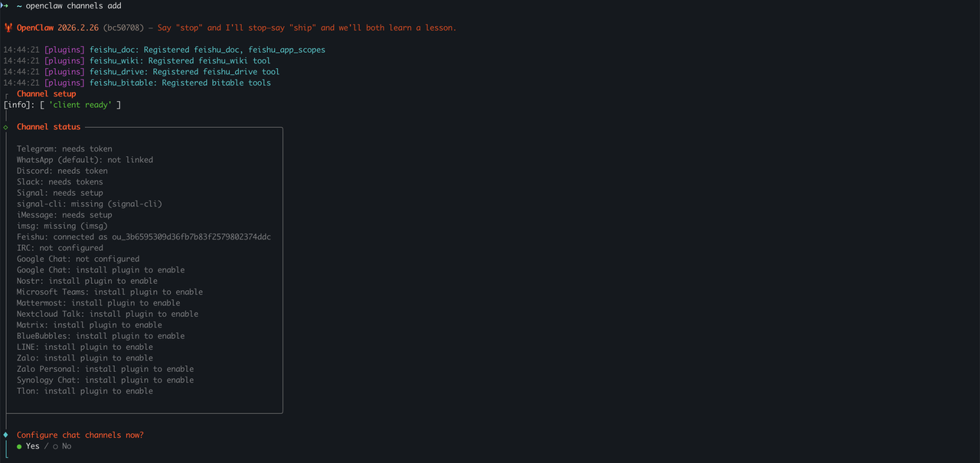Click the feishu_wiki plugin log line
The width and height of the screenshot is (980, 463).
click(x=137, y=61)
